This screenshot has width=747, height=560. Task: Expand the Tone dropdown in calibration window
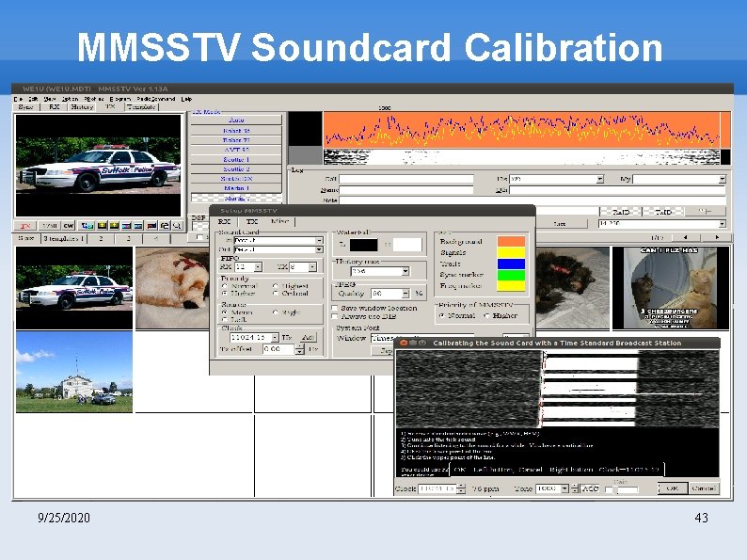564,488
